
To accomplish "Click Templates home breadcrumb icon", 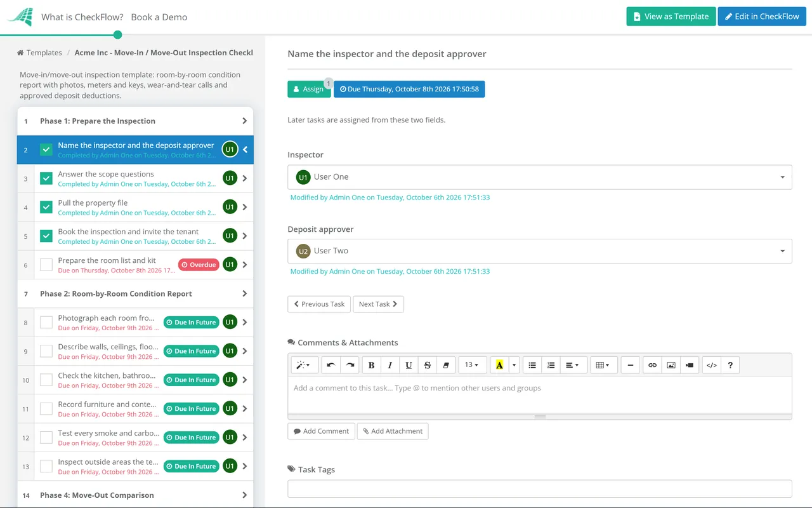I will 20,53.
